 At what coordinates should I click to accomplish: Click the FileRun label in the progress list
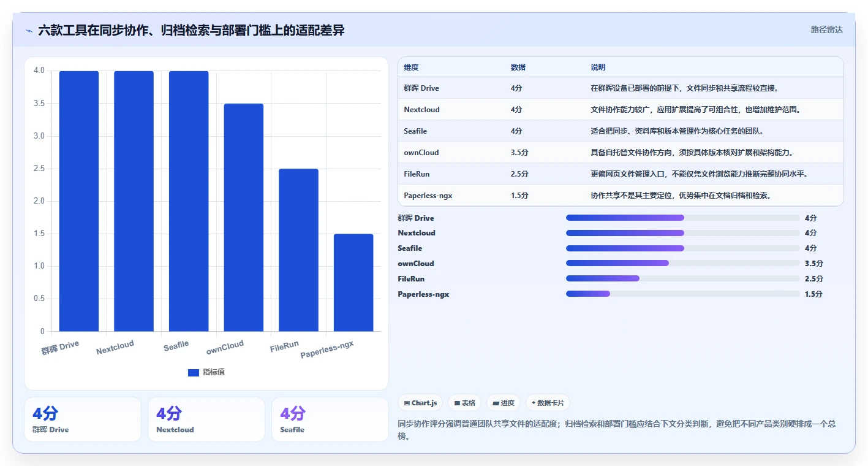(411, 279)
